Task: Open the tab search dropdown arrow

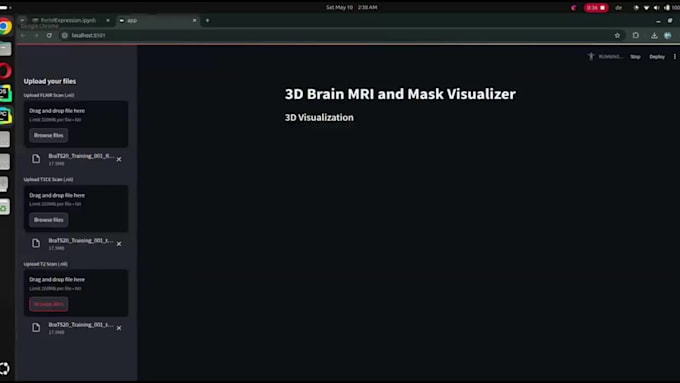Action: tap(22, 20)
